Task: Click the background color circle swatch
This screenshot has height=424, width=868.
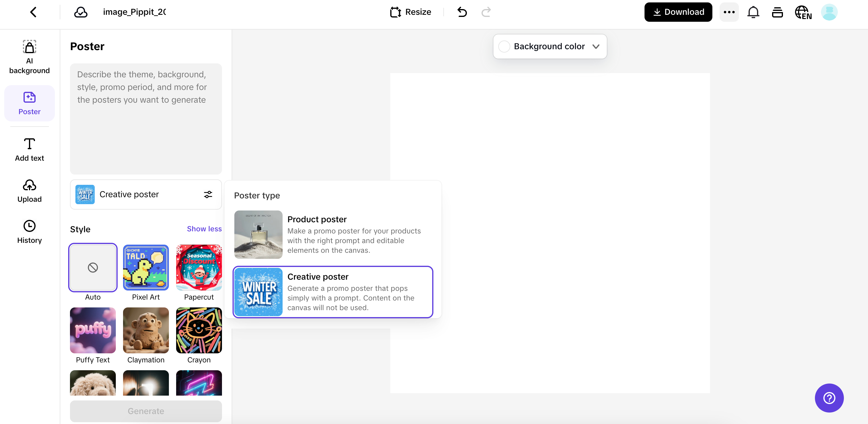Action: pyautogui.click(x=504, y=46)
